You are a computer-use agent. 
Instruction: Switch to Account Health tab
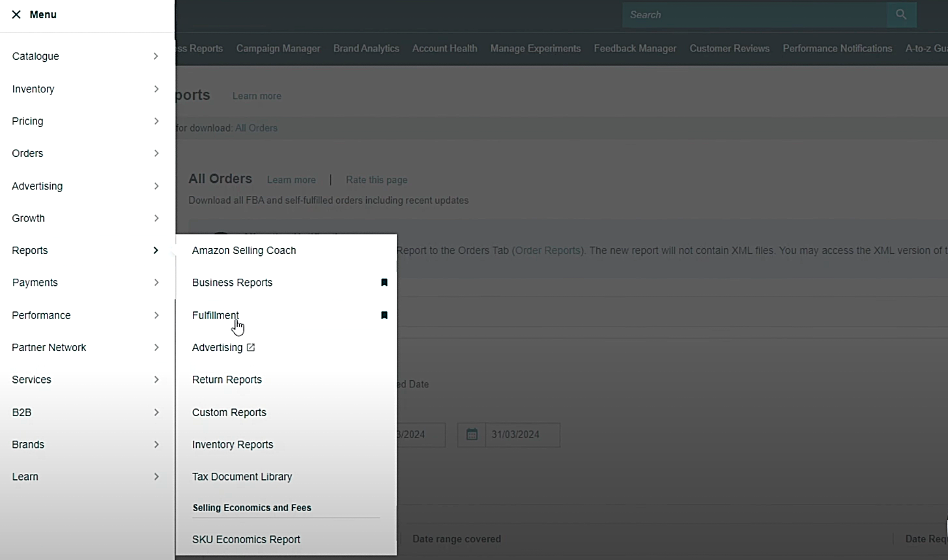tap(444, 48)
